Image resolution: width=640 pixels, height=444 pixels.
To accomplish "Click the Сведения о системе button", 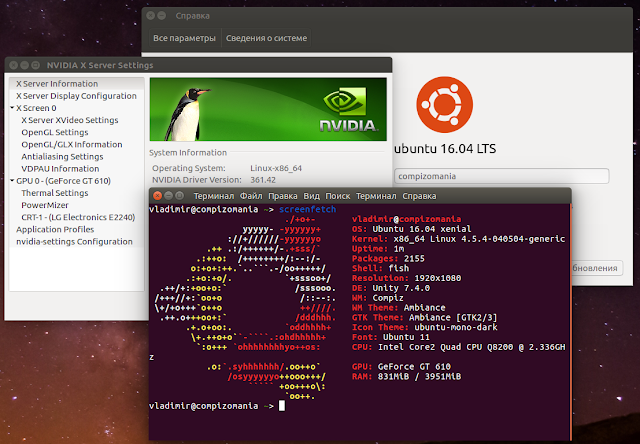I will click(x=266, y=38).
